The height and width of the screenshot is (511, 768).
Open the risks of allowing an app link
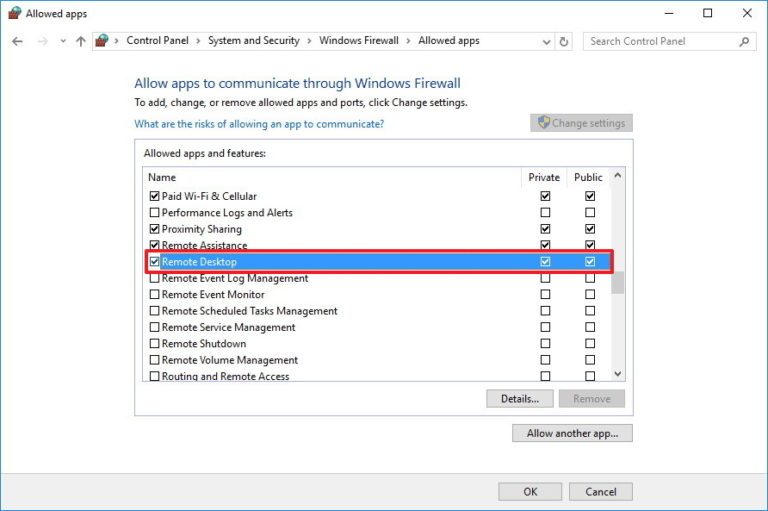click(x=258, y=124)
